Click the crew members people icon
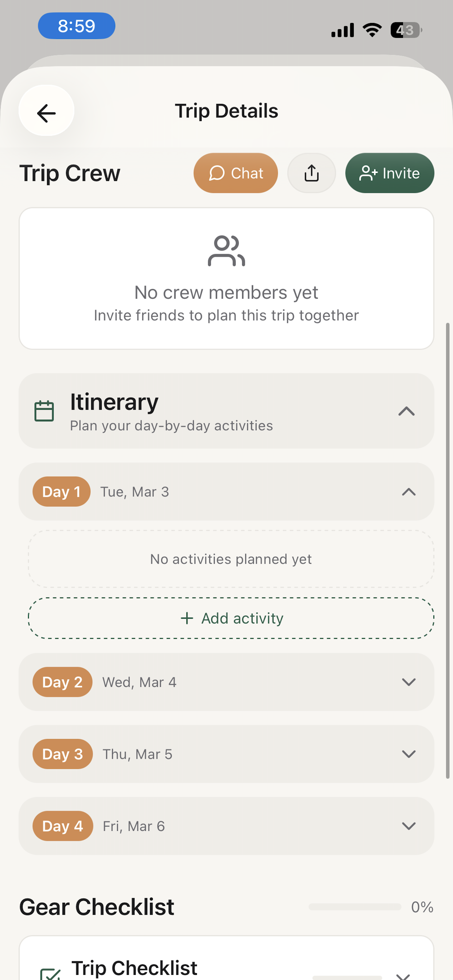Viewport: 453px width, 980px height. [x=226, y=251]
